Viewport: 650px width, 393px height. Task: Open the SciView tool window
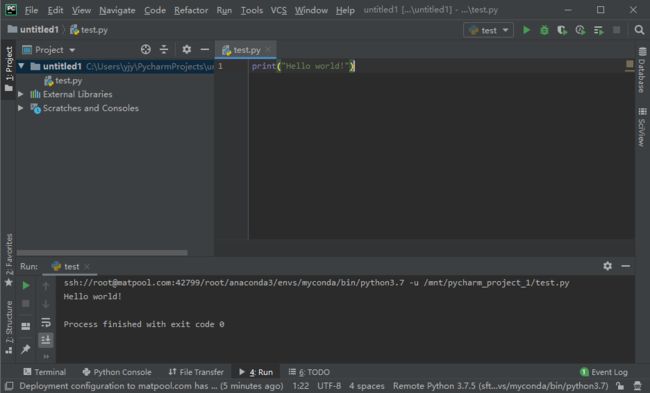coord(642,127)
